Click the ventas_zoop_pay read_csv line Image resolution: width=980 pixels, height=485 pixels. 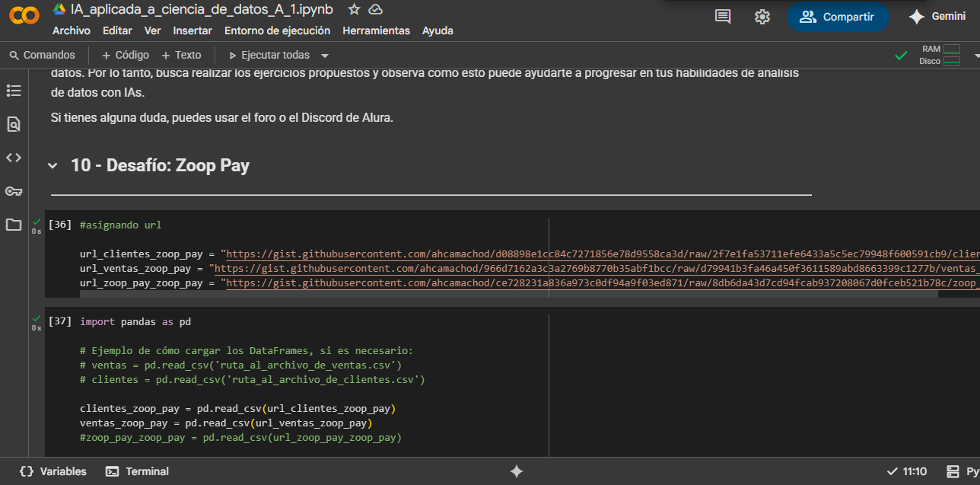[225, 423]
